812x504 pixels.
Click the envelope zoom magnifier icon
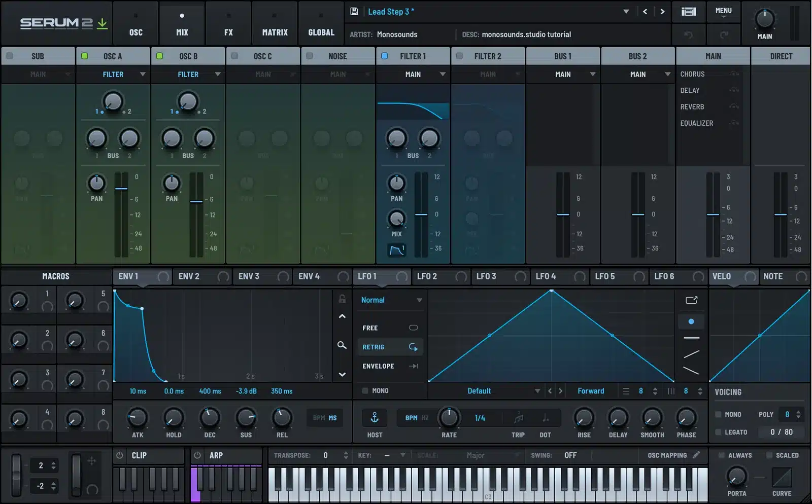342,345
